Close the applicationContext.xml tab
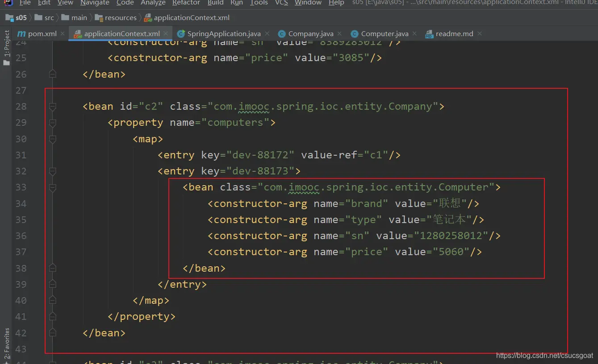598x364 pixels. click(166, 33)
